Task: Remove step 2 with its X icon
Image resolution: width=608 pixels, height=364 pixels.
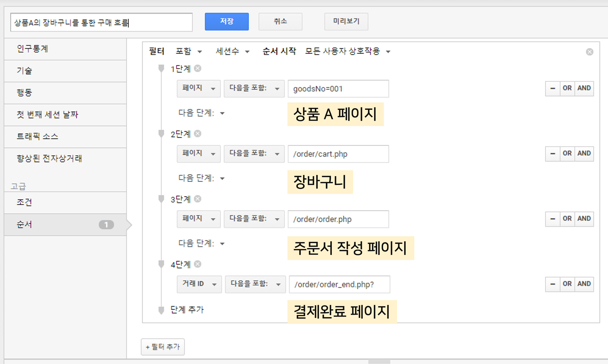Action: (x=198, y=134)
